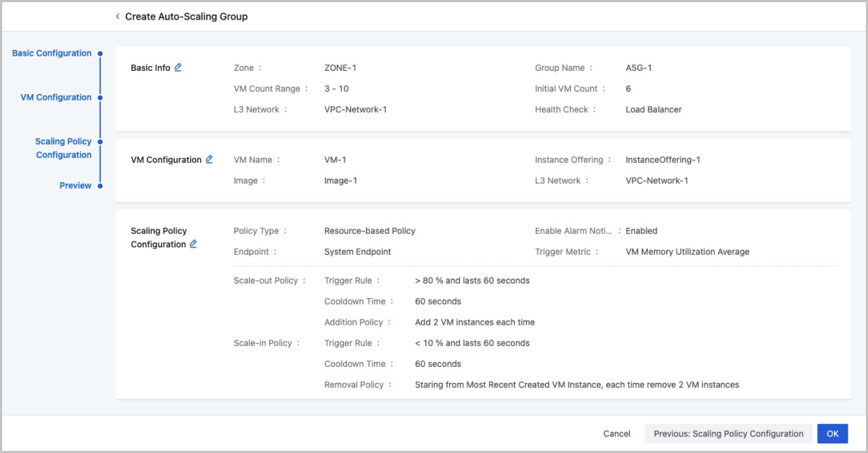Screen dimensions: 868x453
Task: Go back via Previous: Scaling Policy Configuration
Action: (x=728, y=433)
